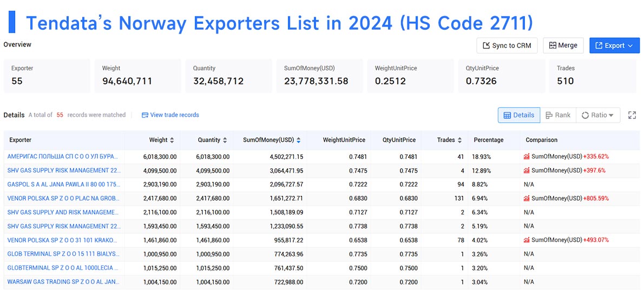Click the 18.93% percentage cell
Image resolution: width=644 pixels, height=291 pixels.
(x=481, y=156)
